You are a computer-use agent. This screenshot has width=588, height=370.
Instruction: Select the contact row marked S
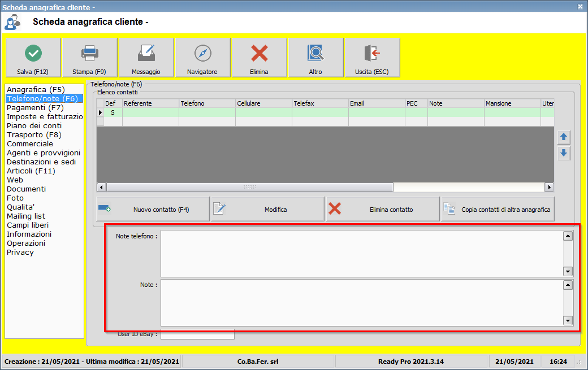tap(325, 112)
